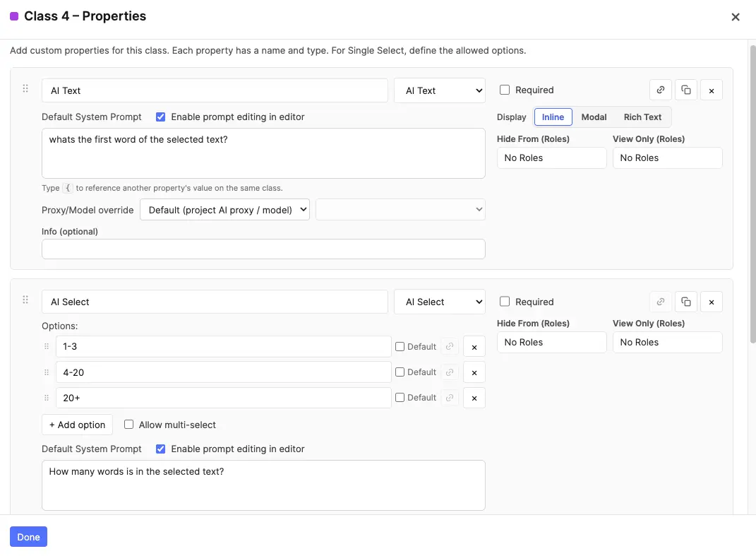Select Rich Text display mode
Image resolution: width=756 pixels, height=556 pixels.
[642, 117]
